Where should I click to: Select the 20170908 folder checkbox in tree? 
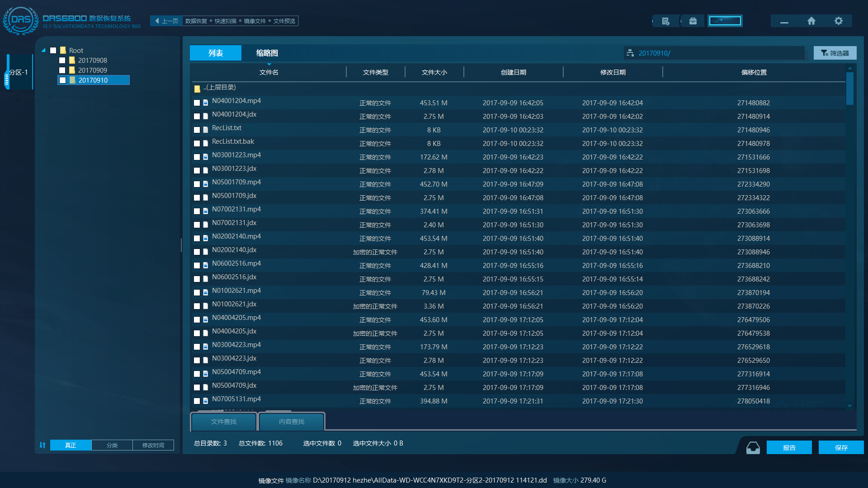tap(62, 61)
